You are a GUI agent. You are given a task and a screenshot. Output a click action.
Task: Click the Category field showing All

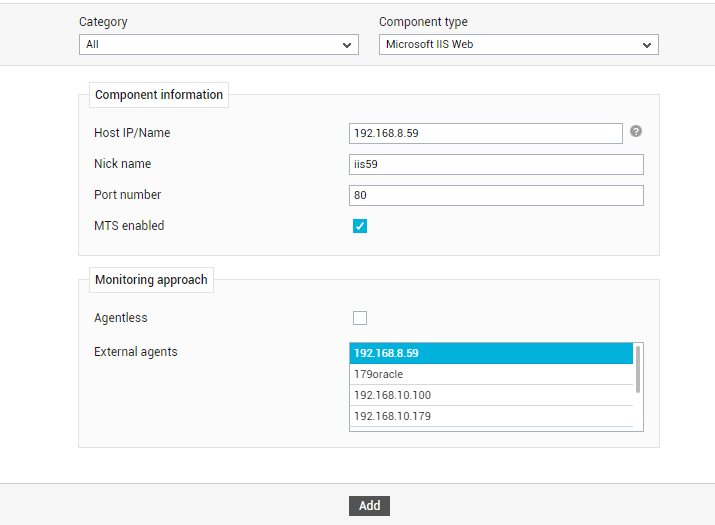219,45
